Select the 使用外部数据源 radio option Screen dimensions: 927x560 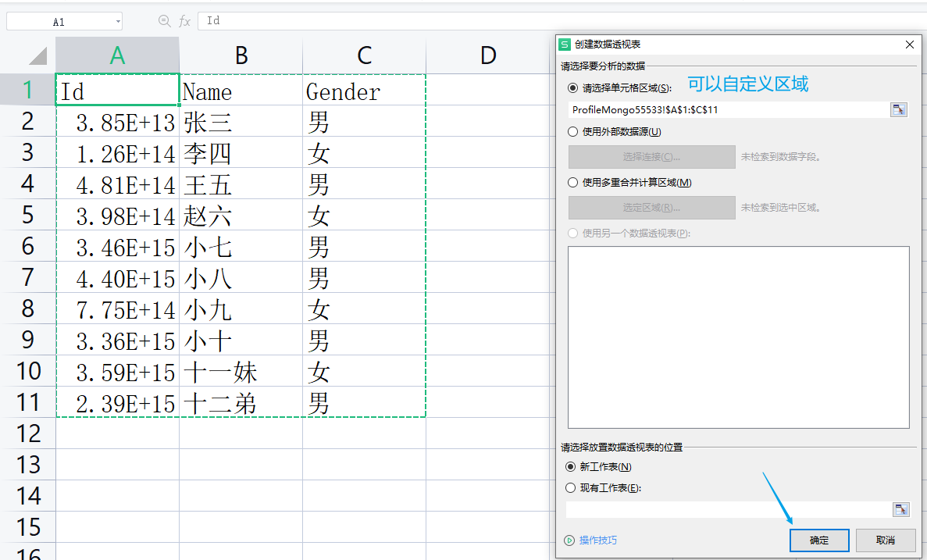(572, 132)
